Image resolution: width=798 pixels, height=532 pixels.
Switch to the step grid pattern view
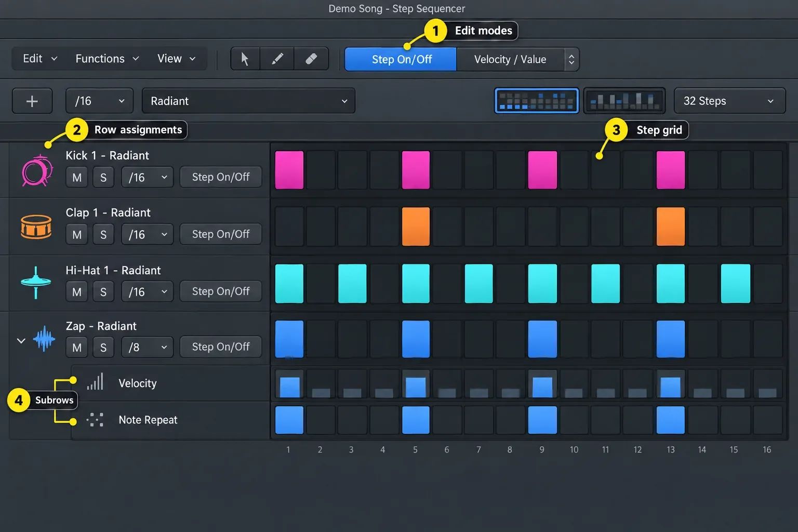[537, 101]
